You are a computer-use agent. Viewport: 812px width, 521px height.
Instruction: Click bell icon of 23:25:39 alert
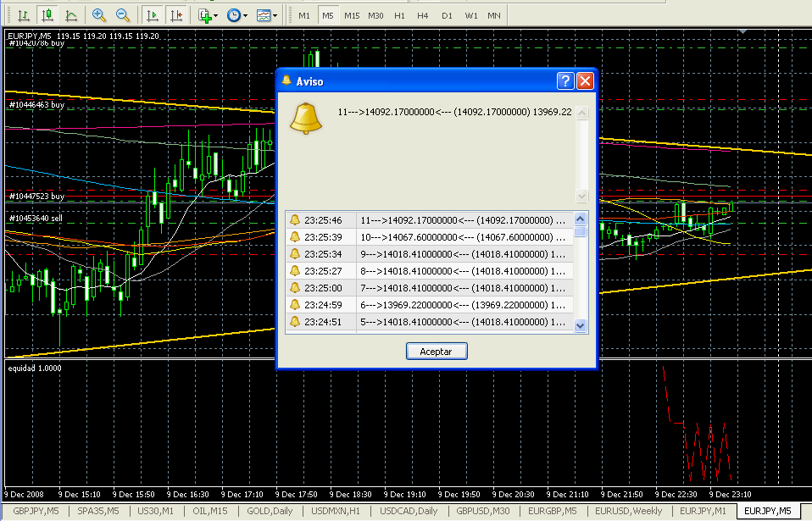295,236
